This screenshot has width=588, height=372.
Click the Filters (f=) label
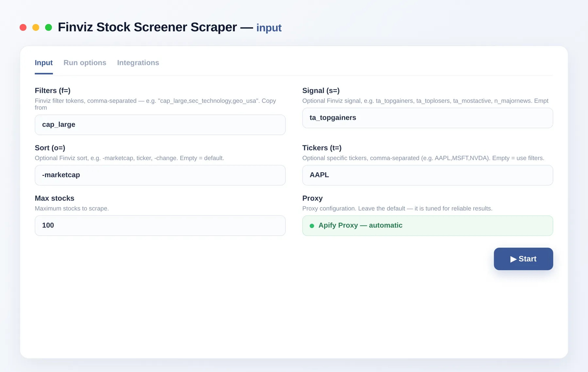(53, 91)
